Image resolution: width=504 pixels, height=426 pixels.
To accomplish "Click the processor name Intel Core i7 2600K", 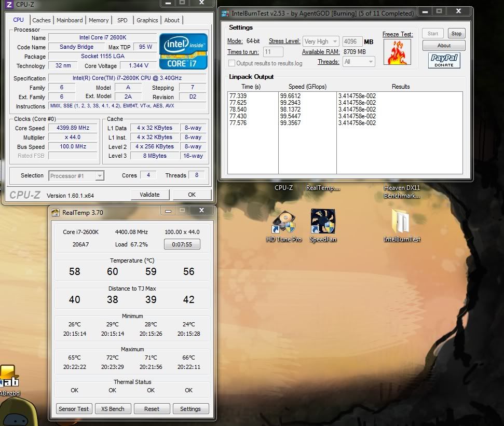I will (x=103, y=37).
